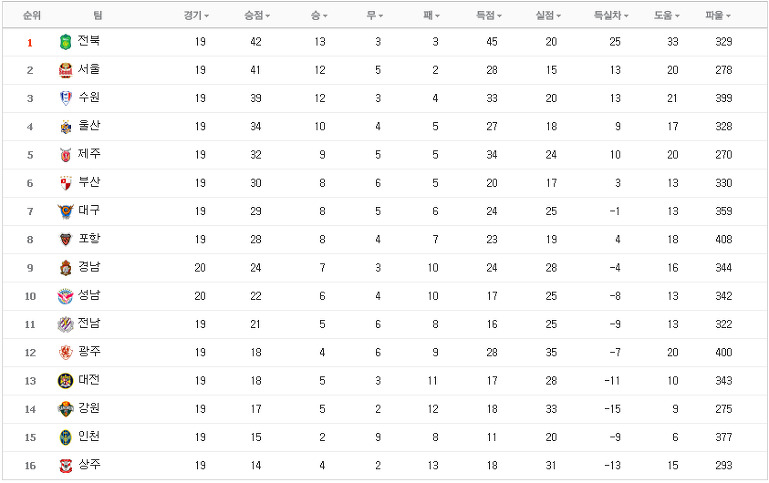Sort by 도움 column header
Viewport: 769px width, 483px height.
click(x=666, y=16)
